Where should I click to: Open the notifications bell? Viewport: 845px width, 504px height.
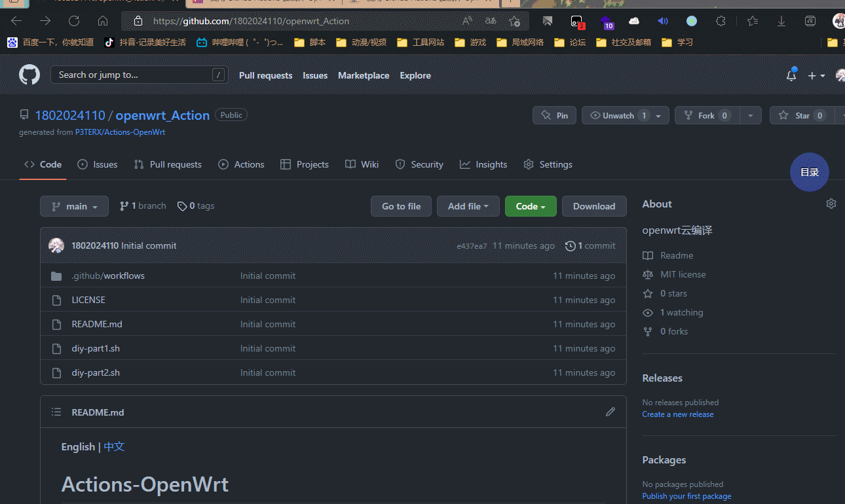coord(791,75)
